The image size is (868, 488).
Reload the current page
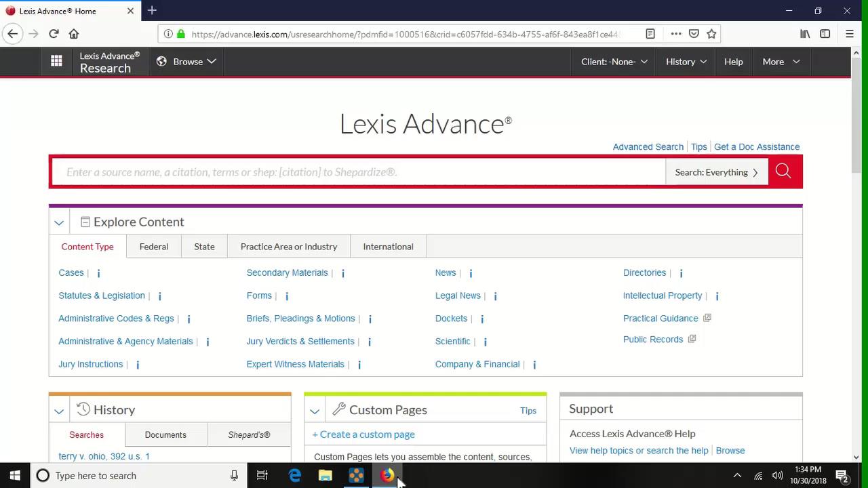54,33
